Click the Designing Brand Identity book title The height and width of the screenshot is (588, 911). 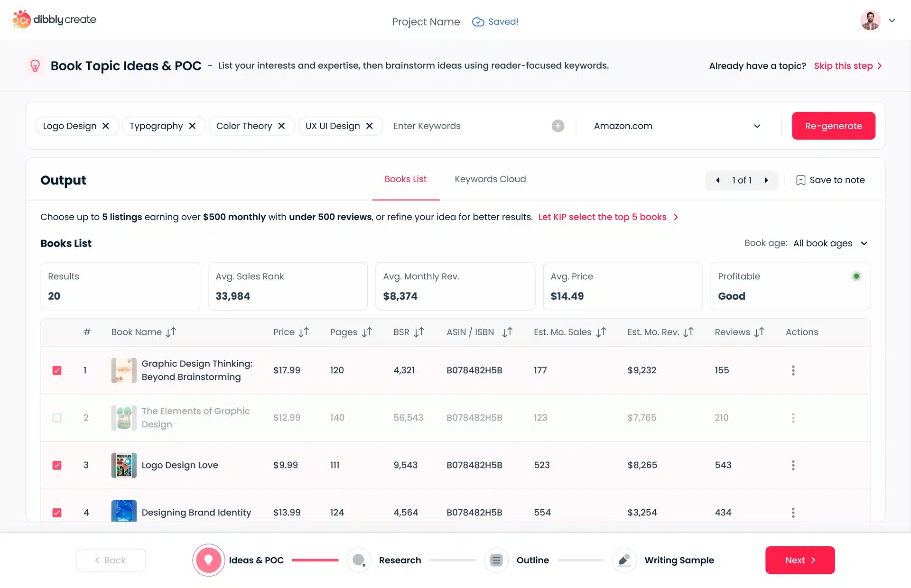point(196,513)
